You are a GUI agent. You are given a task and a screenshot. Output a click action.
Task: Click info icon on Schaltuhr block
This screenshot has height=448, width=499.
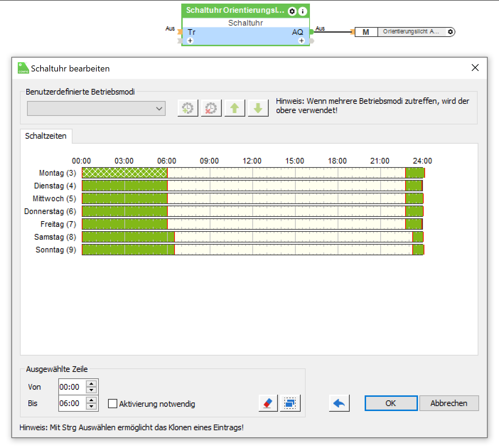point(302,11)
